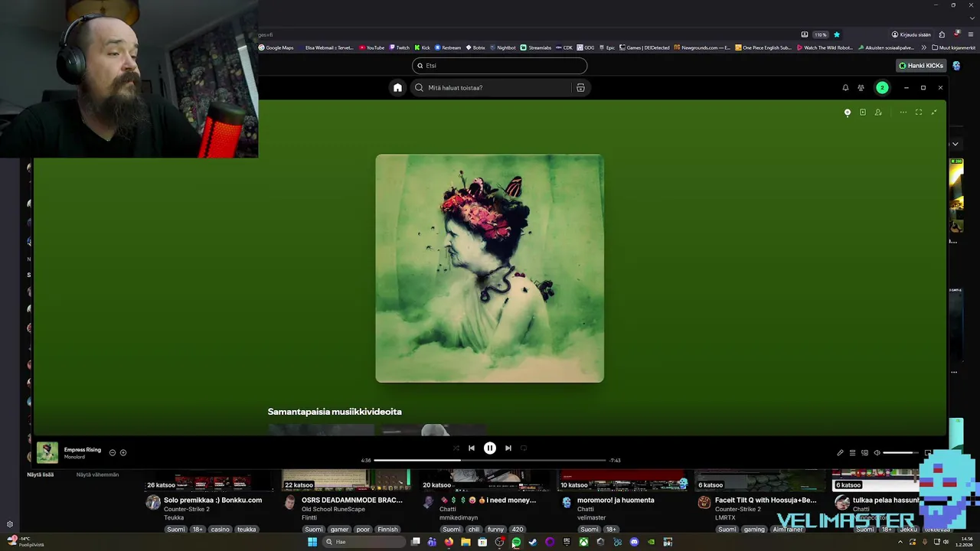Viewport: 980px width, 551px height.
Task: Open Spotify Browse icon in search bar
Action: (x=580, y=87)
